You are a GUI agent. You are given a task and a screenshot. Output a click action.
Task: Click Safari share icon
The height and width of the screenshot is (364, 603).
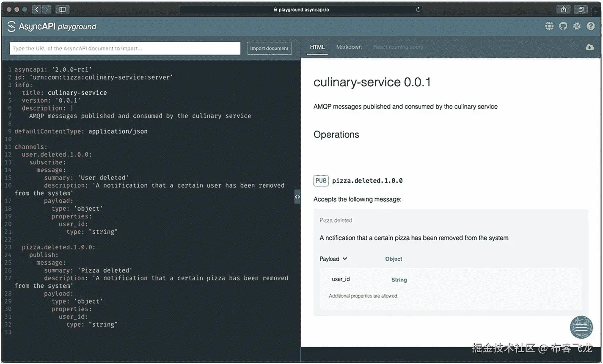tap(563, 9)
